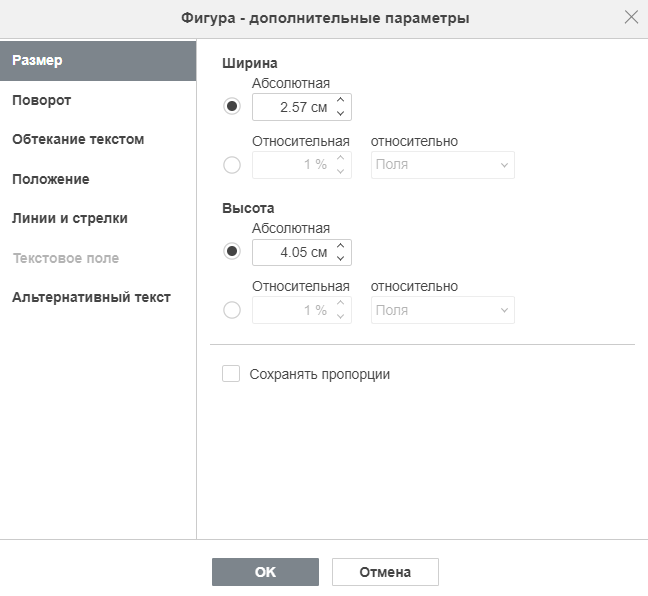Screen dimensions: 648x596
Task: Open the width относительно Поля dropdown
Action: tap(443, 165)
